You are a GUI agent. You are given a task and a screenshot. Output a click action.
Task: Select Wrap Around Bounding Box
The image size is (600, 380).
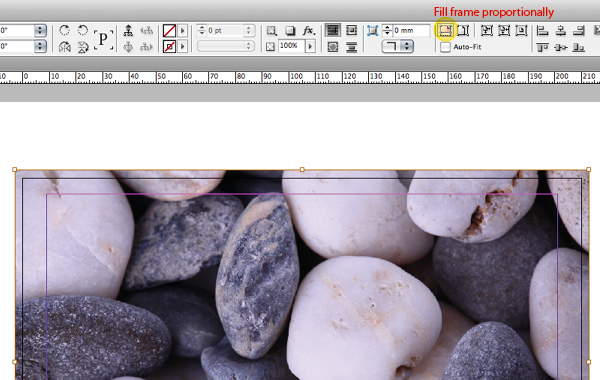(351, 30)
